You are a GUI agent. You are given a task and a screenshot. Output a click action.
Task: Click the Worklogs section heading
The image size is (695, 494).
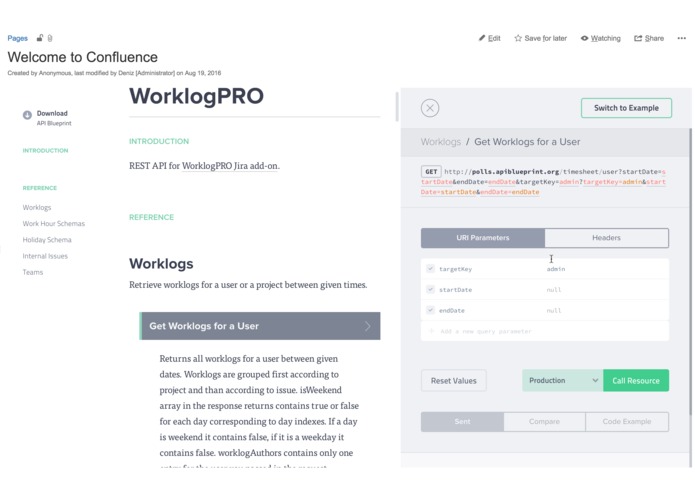click(161, 264)
